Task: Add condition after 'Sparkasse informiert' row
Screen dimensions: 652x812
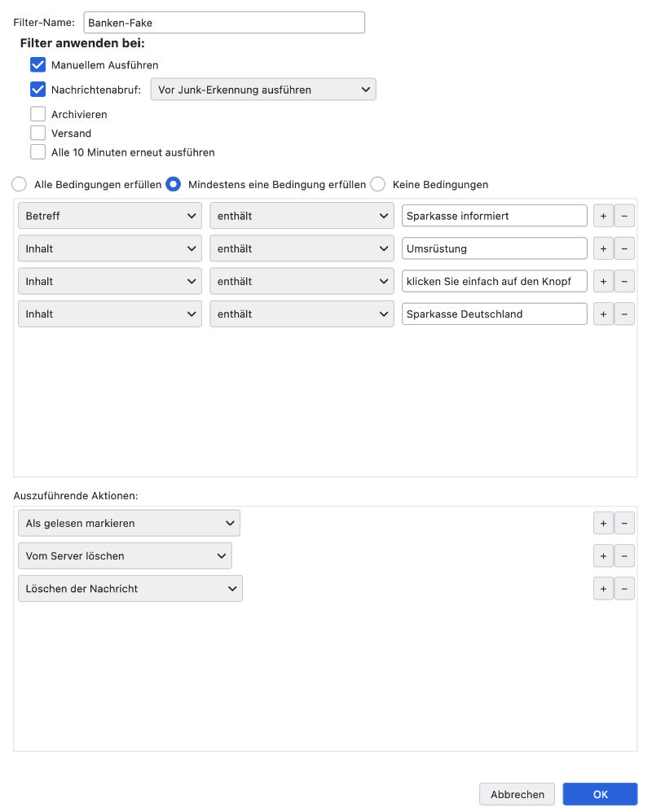Action: pos(603,216)
